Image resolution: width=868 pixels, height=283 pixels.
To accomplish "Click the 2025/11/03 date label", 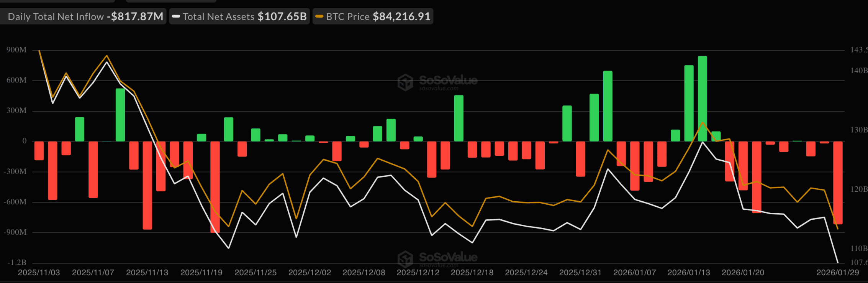I will click(x=39, y=273).
